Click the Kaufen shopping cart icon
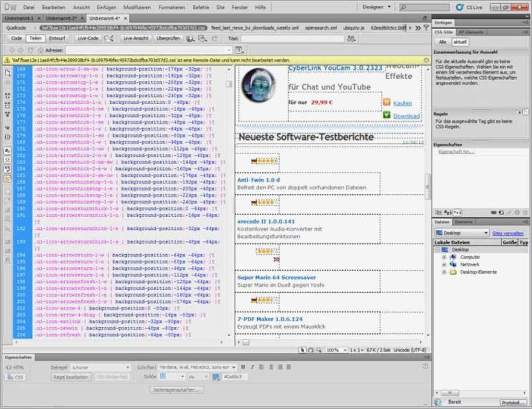This screenshot has width=532, height=409. (x=387, y=102)
